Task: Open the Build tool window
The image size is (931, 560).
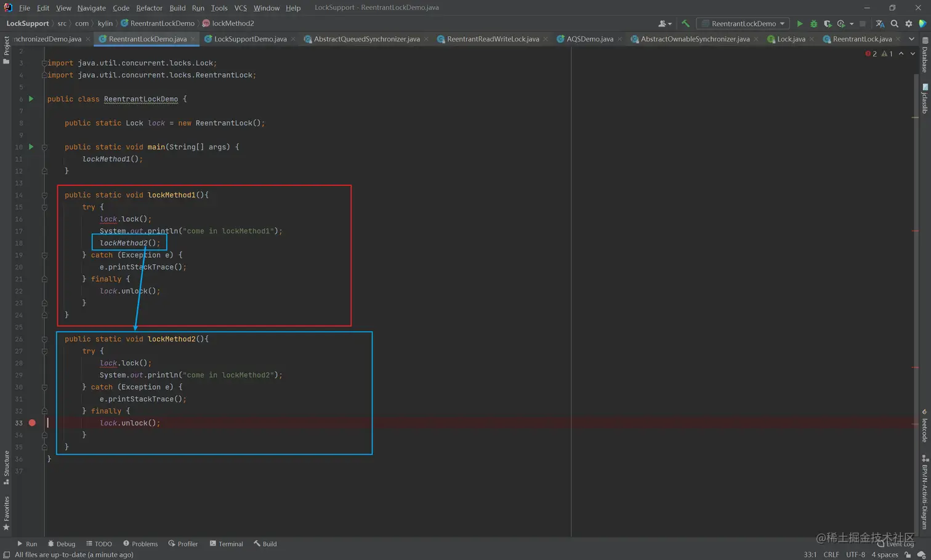Action: (x=265, y=544)
